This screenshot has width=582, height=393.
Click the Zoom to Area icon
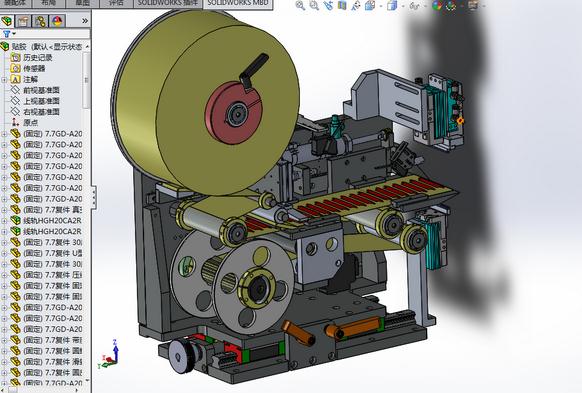tap(314, 5)
